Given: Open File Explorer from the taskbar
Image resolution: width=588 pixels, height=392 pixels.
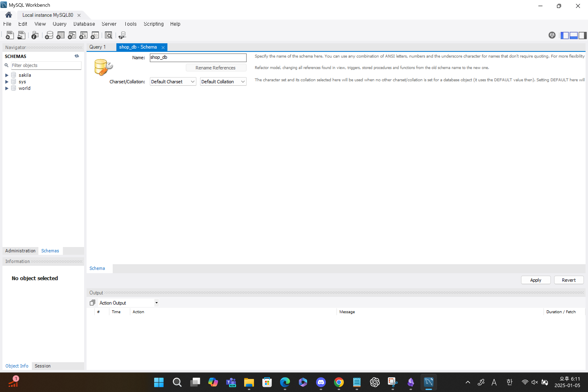Looking at the screenshot, I should pos(249,382).
